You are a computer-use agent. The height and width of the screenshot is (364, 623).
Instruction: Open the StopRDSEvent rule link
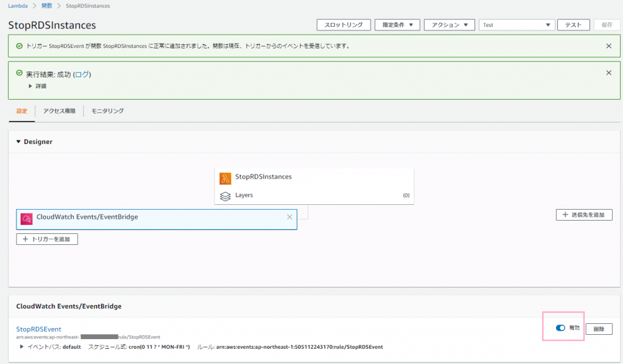pyautogui.click(x=38, y=329)
